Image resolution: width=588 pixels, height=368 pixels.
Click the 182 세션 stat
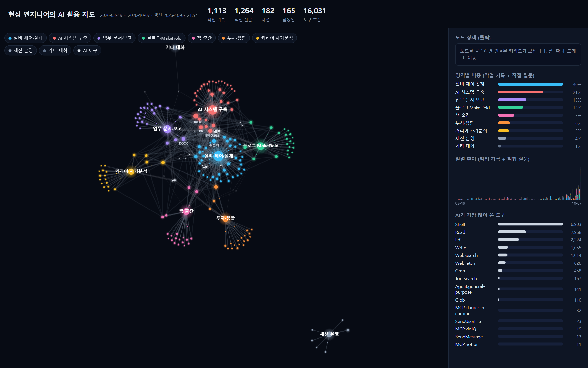[x=268, y=14]
